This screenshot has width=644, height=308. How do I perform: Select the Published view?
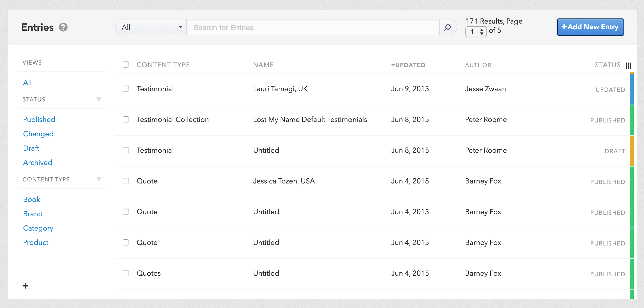tap(39, 119)
